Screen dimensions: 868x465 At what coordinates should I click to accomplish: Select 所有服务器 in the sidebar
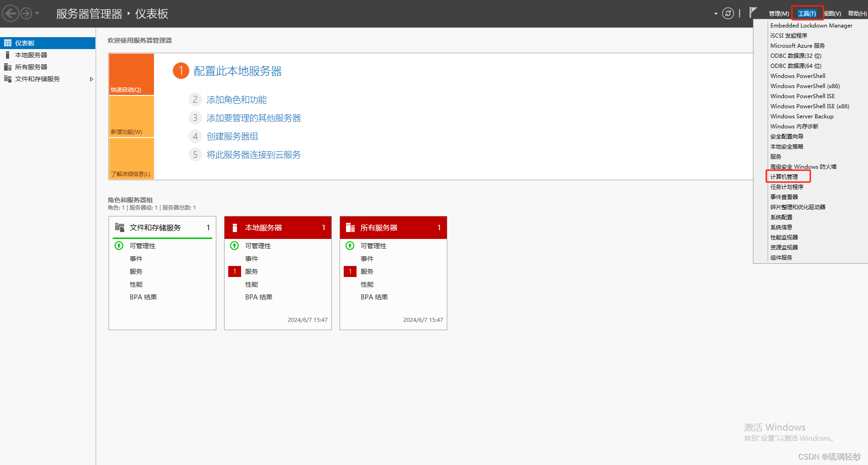(48, 67)
